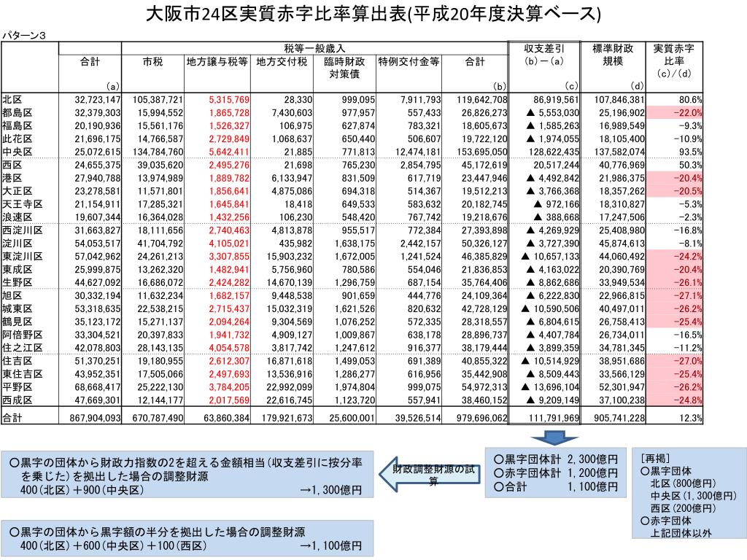Screen dimensions: 747x560
Task: Select the 市税 column header
Action: (152, 61)
